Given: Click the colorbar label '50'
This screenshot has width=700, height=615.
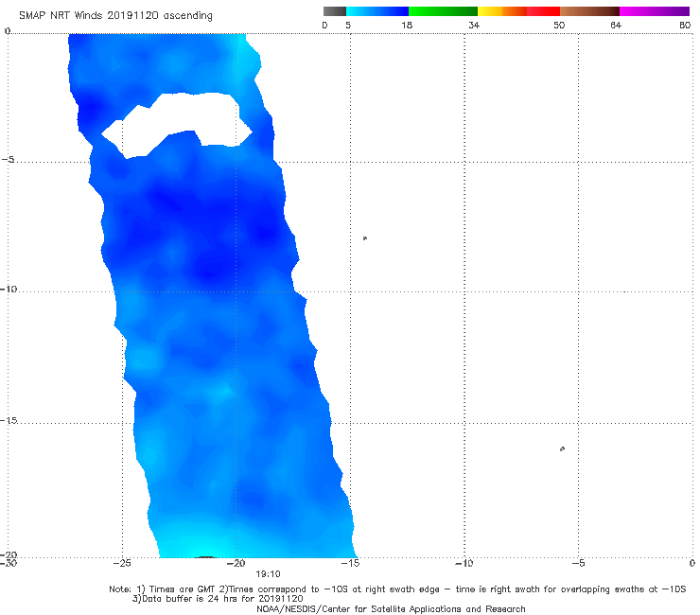Looking at the screenshot, I should [559, 25].
